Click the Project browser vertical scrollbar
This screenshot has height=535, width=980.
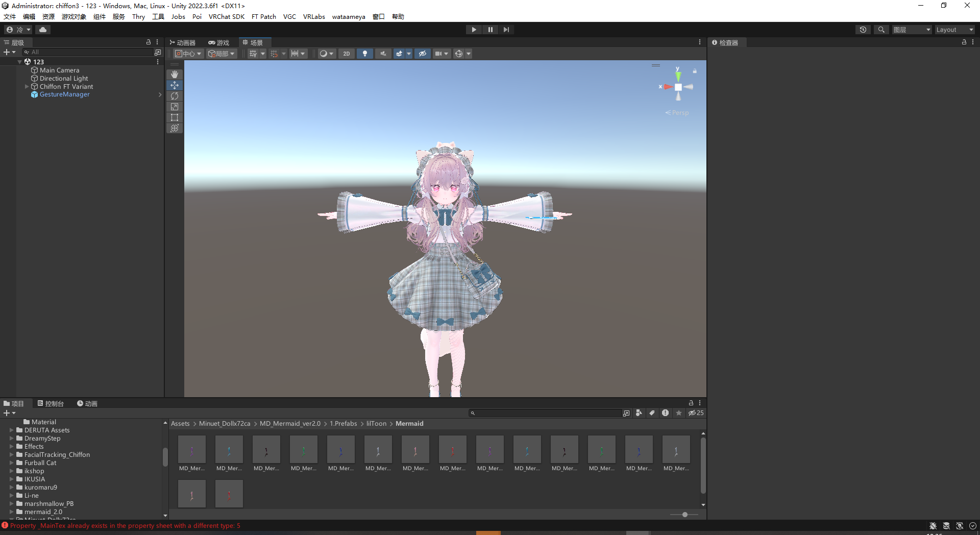[703, 466]
